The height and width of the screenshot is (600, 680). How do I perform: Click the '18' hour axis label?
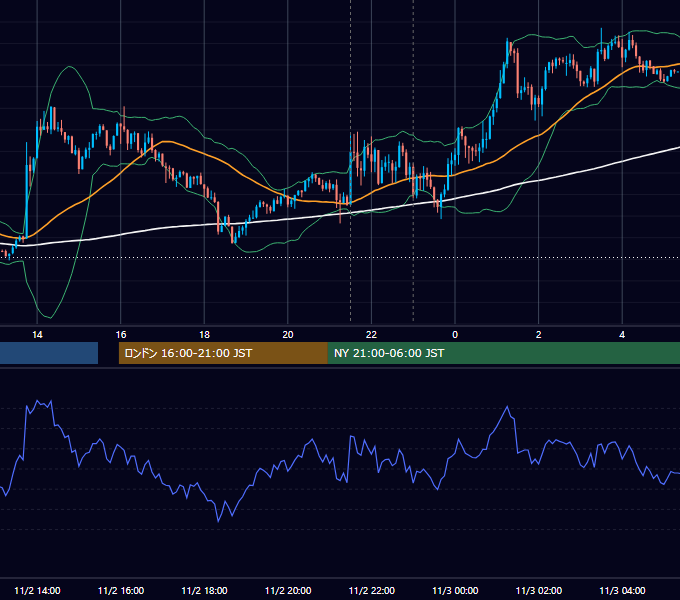204,335
